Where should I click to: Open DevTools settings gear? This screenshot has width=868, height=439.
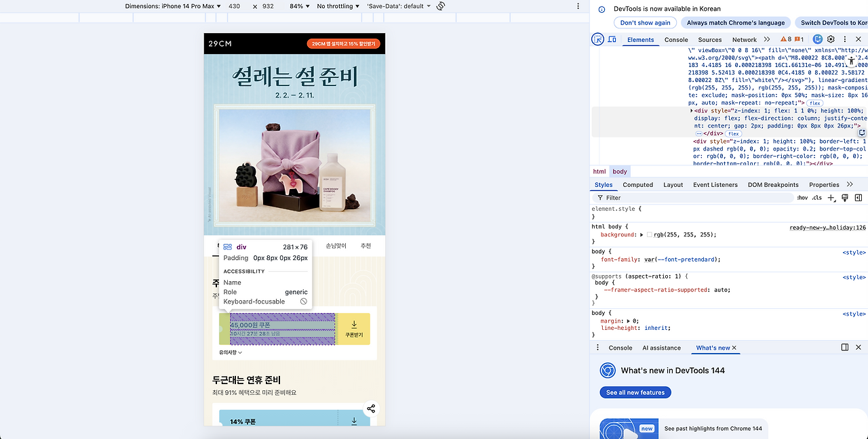831,39
